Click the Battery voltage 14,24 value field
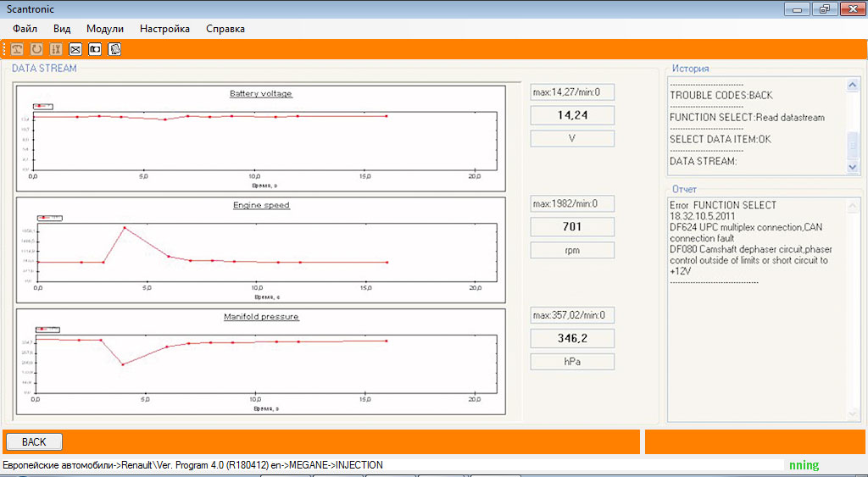Image resolution: width=868 pixels, height=477 pixels. [x=572, y=115]
